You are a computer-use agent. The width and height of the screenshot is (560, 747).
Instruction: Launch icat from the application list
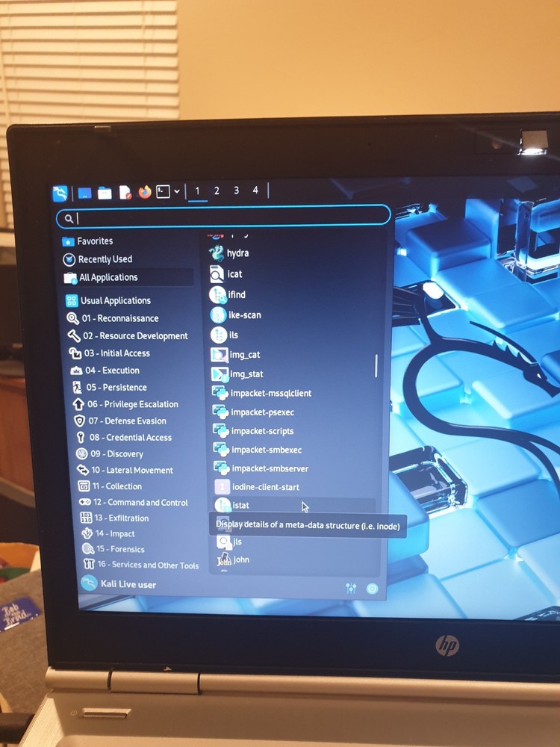coord(290,274)
